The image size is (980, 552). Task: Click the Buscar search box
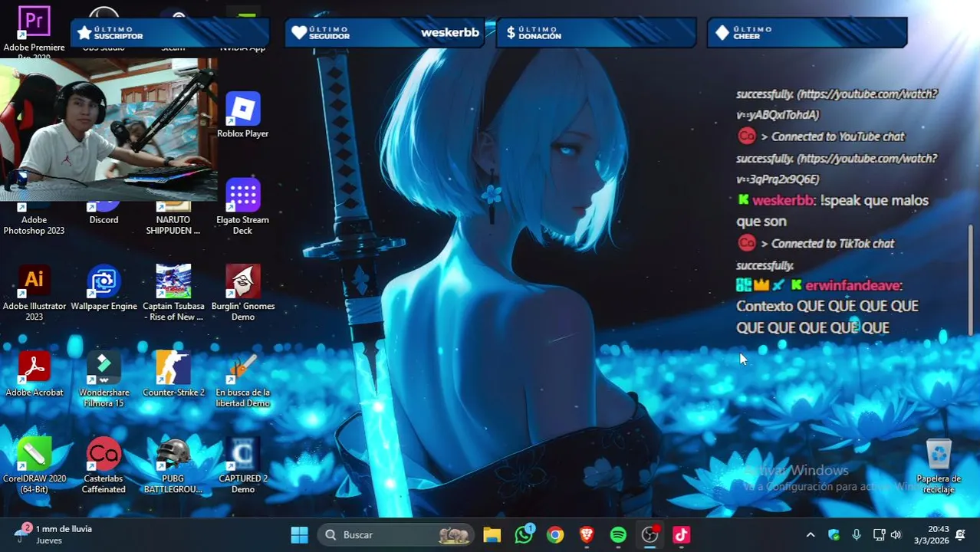[396, 535]
